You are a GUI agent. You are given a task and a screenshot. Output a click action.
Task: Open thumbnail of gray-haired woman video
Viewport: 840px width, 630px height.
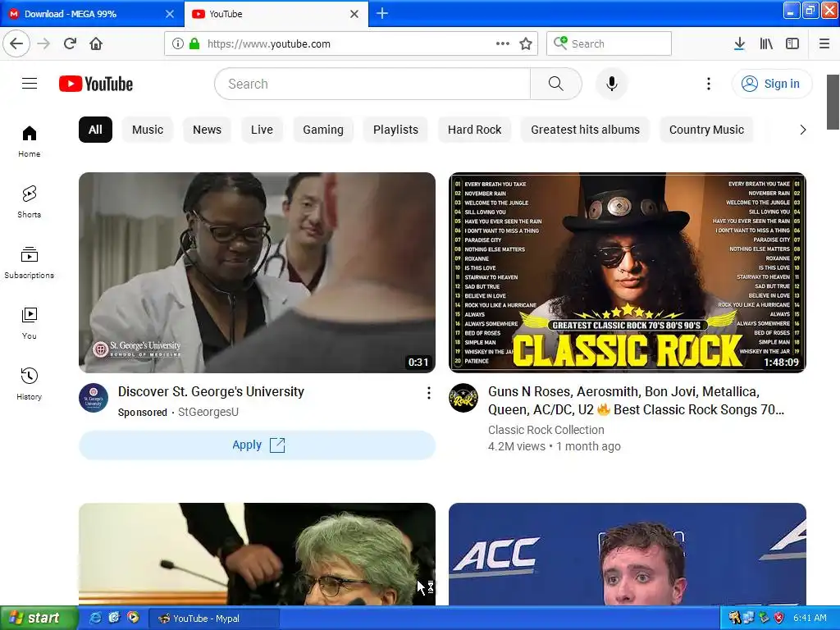pos(257,554)
